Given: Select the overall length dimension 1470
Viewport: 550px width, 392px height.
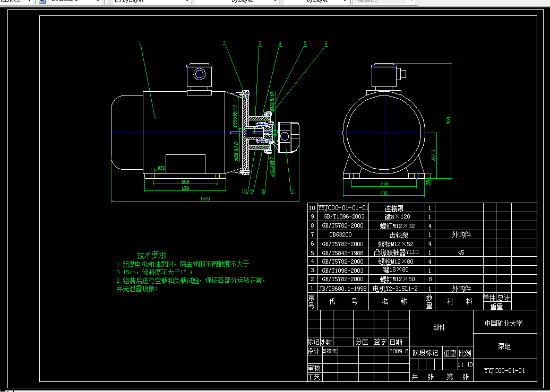Looking at the screenshot, I should [205, 199].
